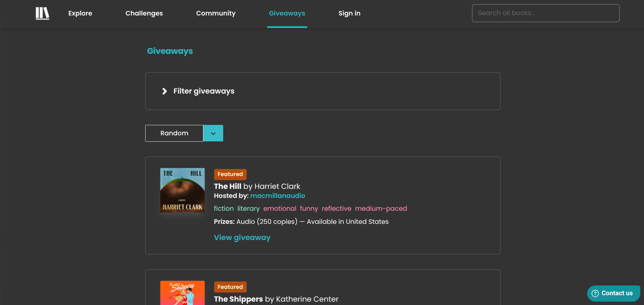
Task: Open the Community section
Action: (216, 13)
